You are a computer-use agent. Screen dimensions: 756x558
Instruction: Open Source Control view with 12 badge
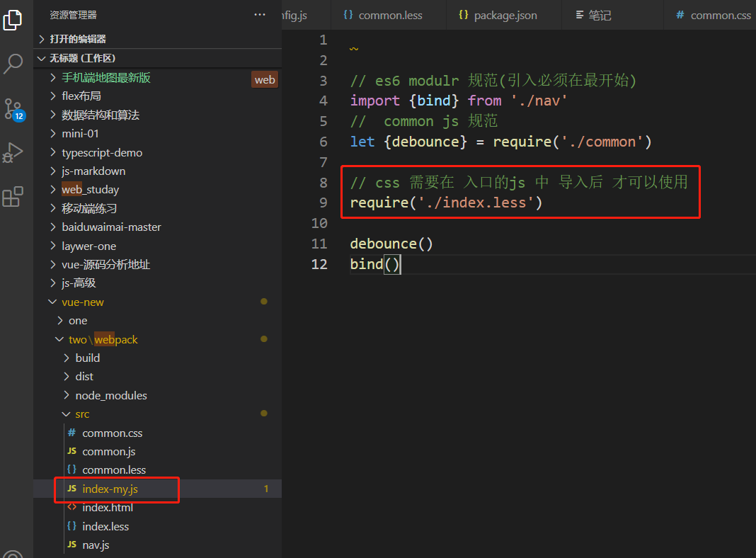click(14, 110)
